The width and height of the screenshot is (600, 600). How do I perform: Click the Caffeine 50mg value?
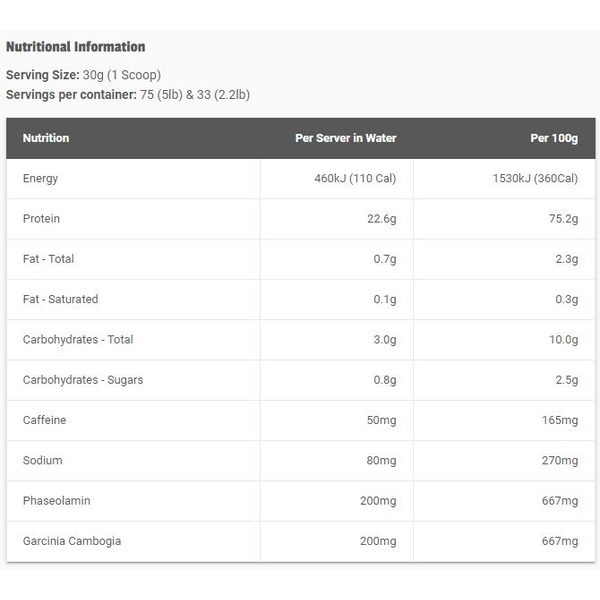tap(382, 420)
